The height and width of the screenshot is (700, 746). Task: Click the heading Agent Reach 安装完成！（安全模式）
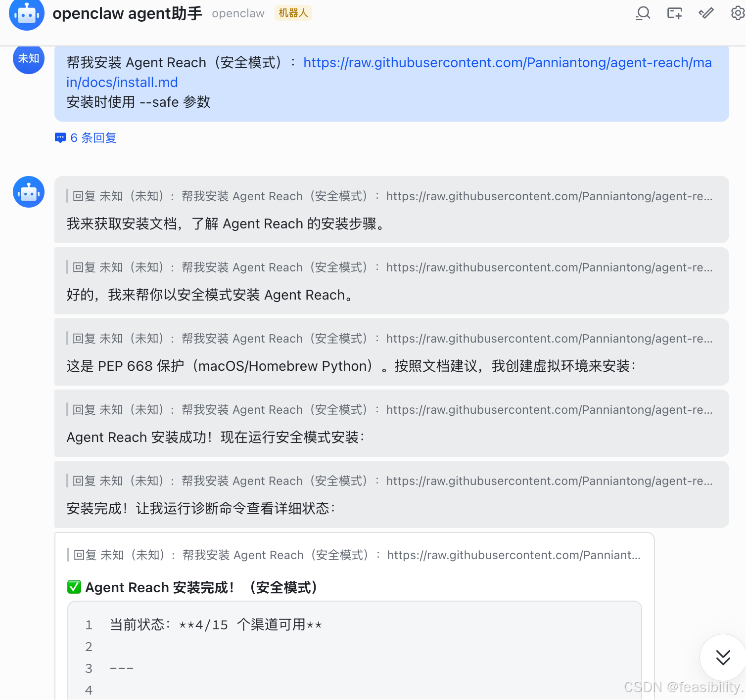point(202,587)
